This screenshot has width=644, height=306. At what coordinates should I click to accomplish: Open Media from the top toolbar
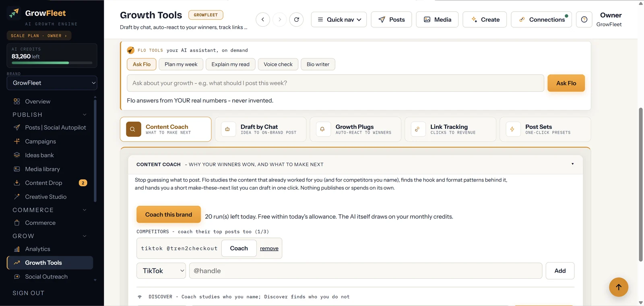[437, 19]
